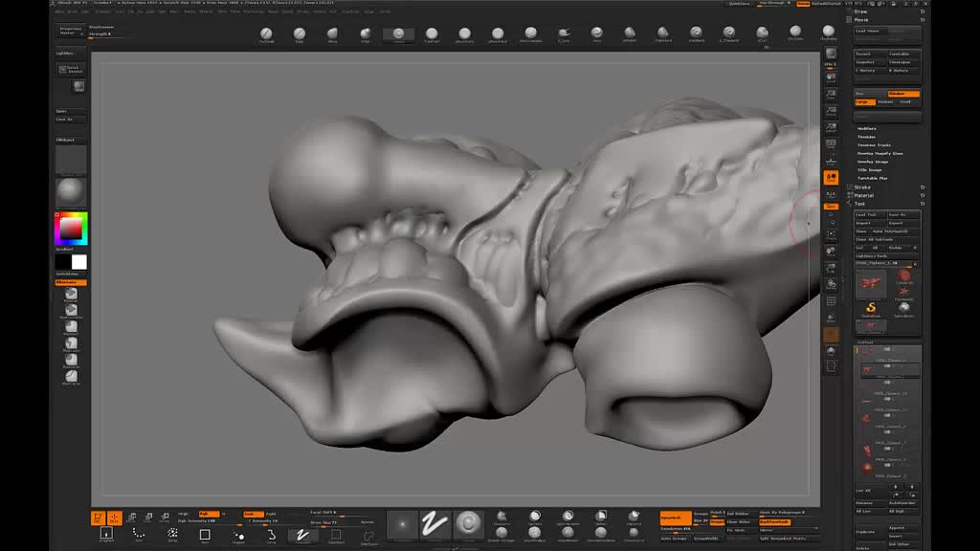The width and height of the screenshot is (980, 551).
Task: Toggle the Floor grid button
Action: [831, 159]
